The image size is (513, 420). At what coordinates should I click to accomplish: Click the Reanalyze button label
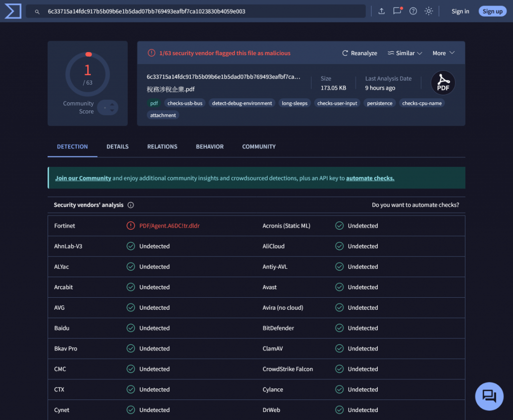tap(364, 53)
